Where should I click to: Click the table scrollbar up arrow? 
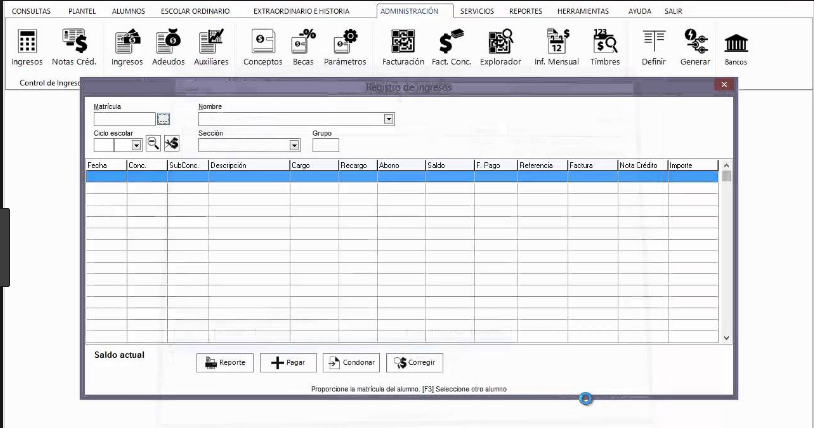pos(726,165)
